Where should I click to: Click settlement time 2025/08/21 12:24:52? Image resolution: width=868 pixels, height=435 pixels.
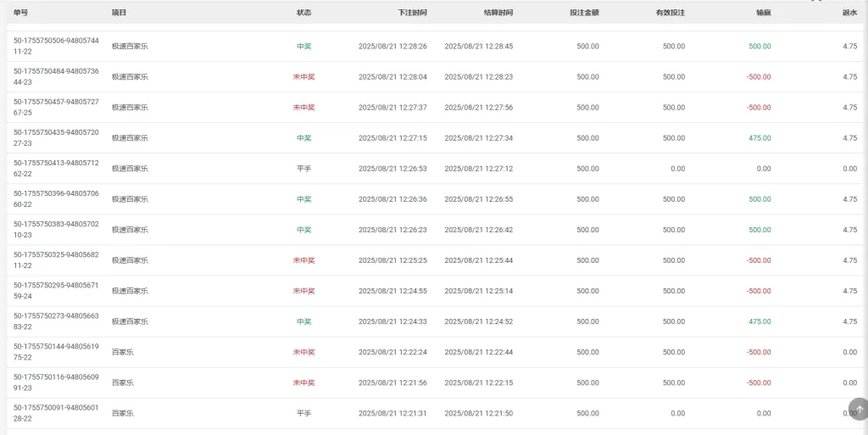pyautogui.click(x=479, y=321)
